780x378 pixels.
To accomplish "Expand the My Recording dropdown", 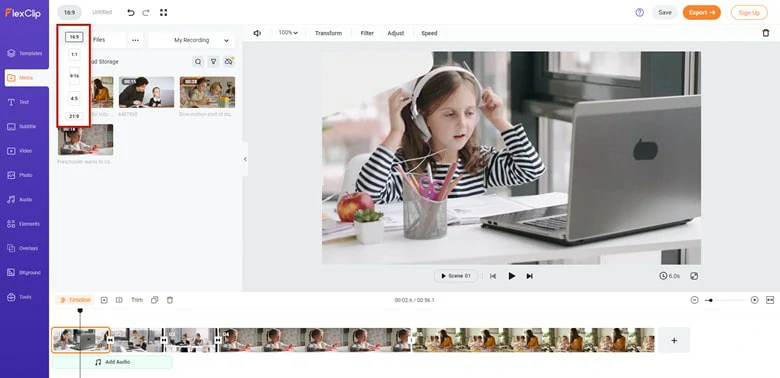I will (x=192, y=40).
